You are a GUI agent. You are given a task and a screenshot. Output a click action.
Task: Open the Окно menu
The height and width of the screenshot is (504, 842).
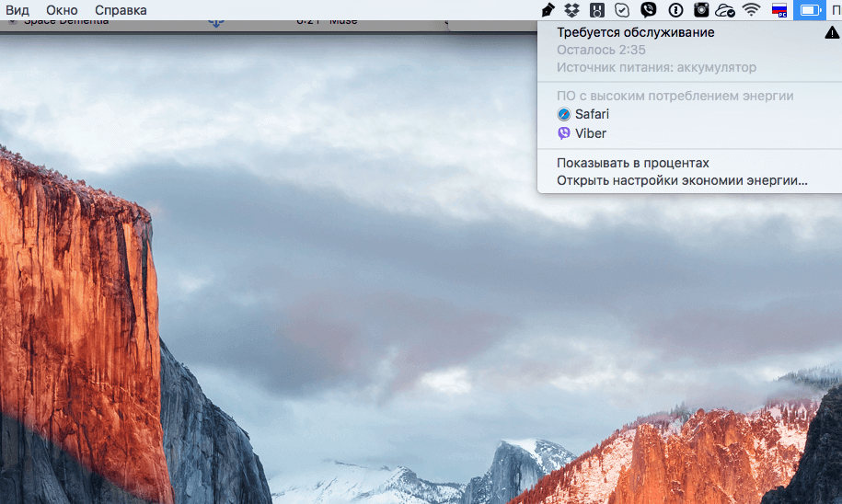(62, 10)
